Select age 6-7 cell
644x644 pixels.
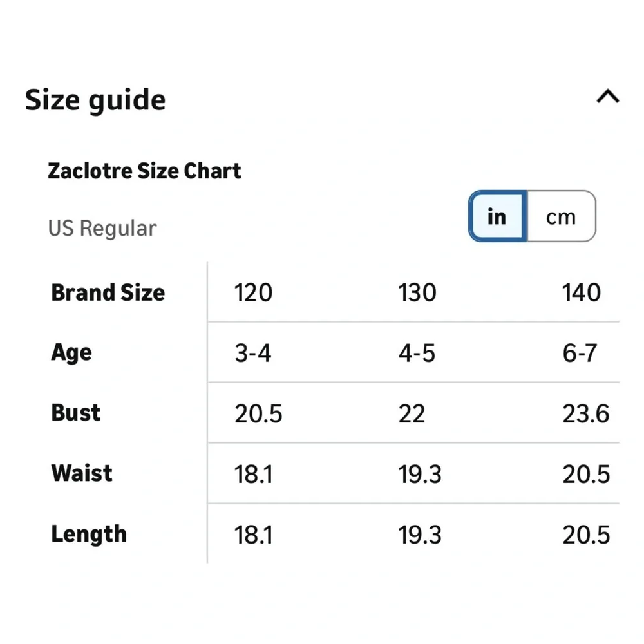point(580,353)
